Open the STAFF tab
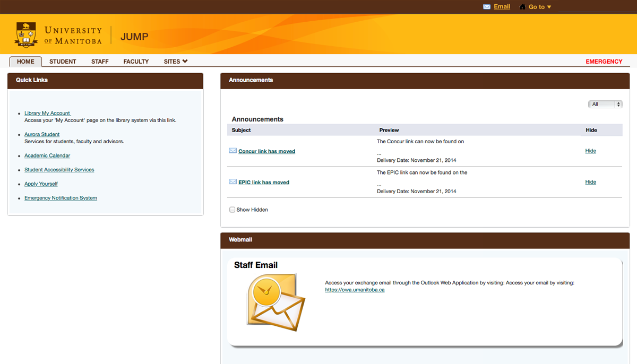637x364 pixels. tap(100, 62)
